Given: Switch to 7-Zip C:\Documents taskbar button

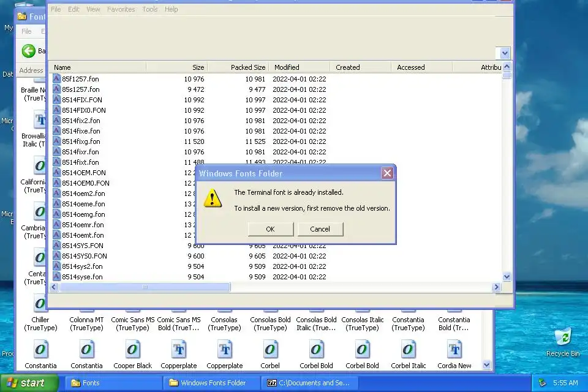Looking at the screenshot, I should pyautogui.click(x=309, y=383).
